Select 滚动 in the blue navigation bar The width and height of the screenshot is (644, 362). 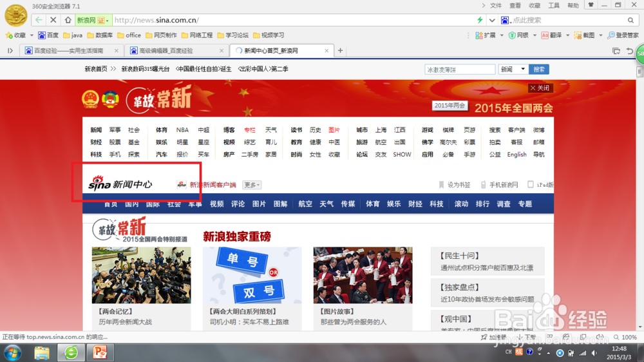point(461,204)
